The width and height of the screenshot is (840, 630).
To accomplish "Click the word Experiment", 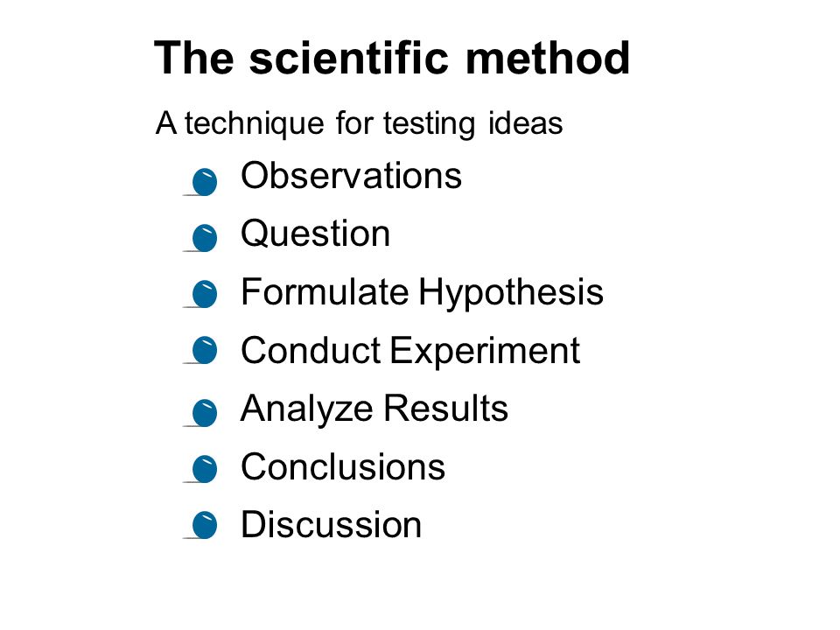I will pyautogui.click(x=485, y=352).
